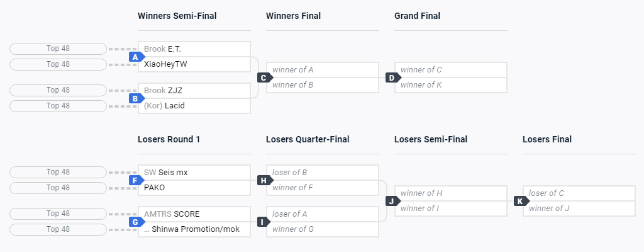Viewport: 644px width, 252px height.
Task: Click SW Seis mx entry
Action: [194, 173]
